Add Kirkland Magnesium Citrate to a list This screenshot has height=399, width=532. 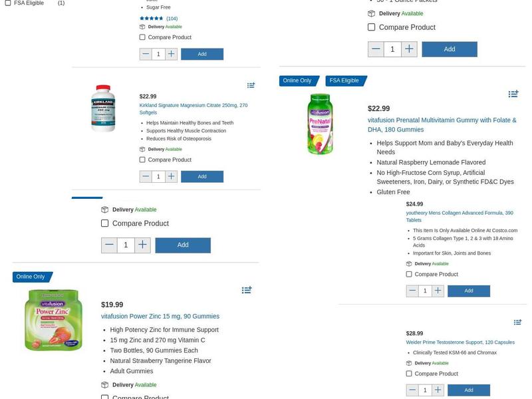click(251, 86)
